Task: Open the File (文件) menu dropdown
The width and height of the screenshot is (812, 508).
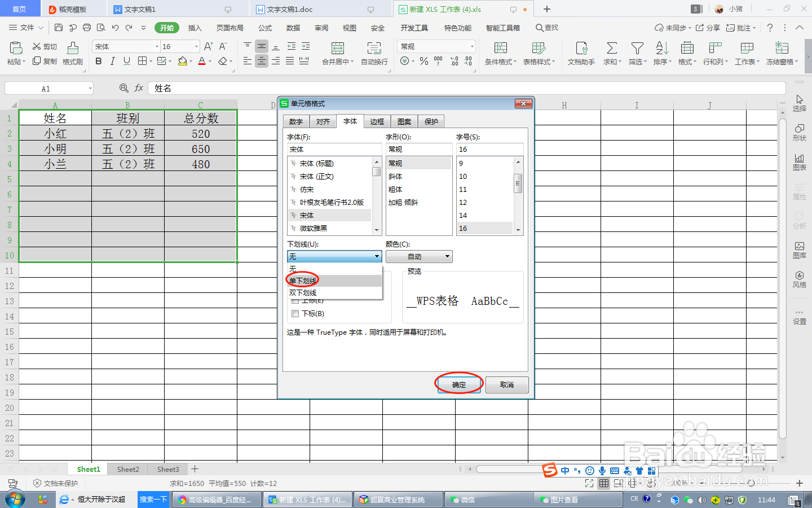Action: tap(26, 28)
